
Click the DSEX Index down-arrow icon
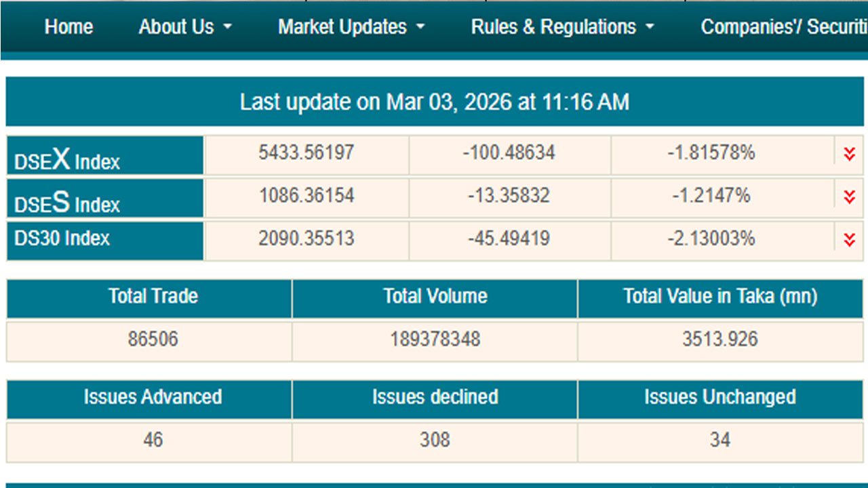pos(849,154)
